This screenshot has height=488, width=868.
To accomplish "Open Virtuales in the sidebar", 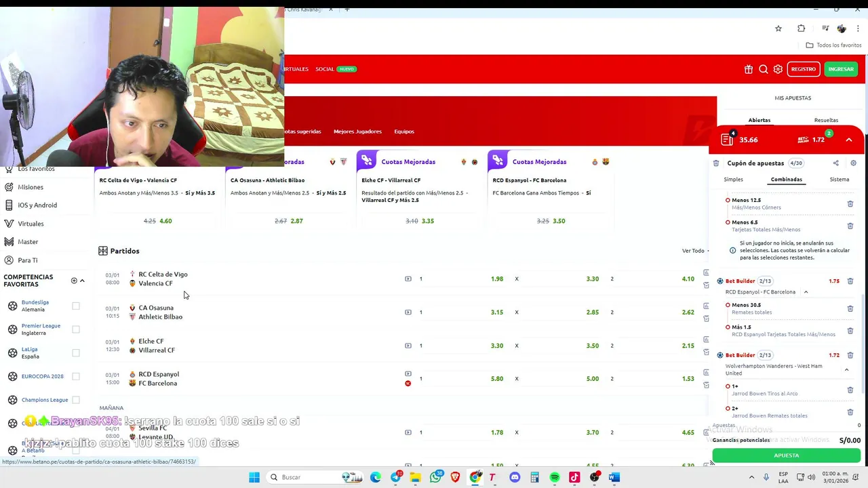I will [31, 224].
